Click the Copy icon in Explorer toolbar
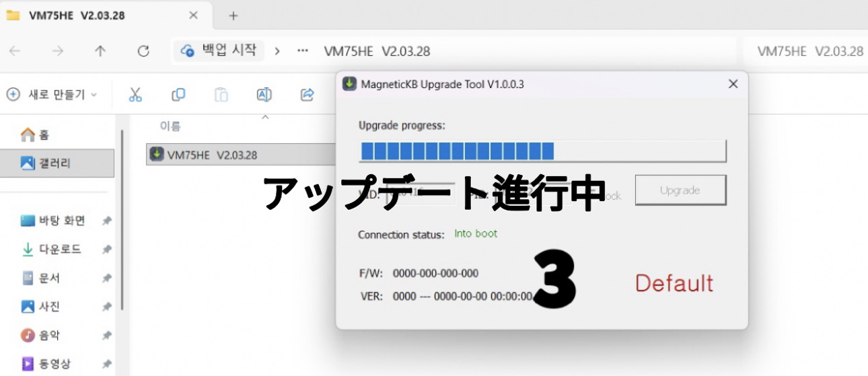Screen dimensions: 868x376 [x=178, y=95]
